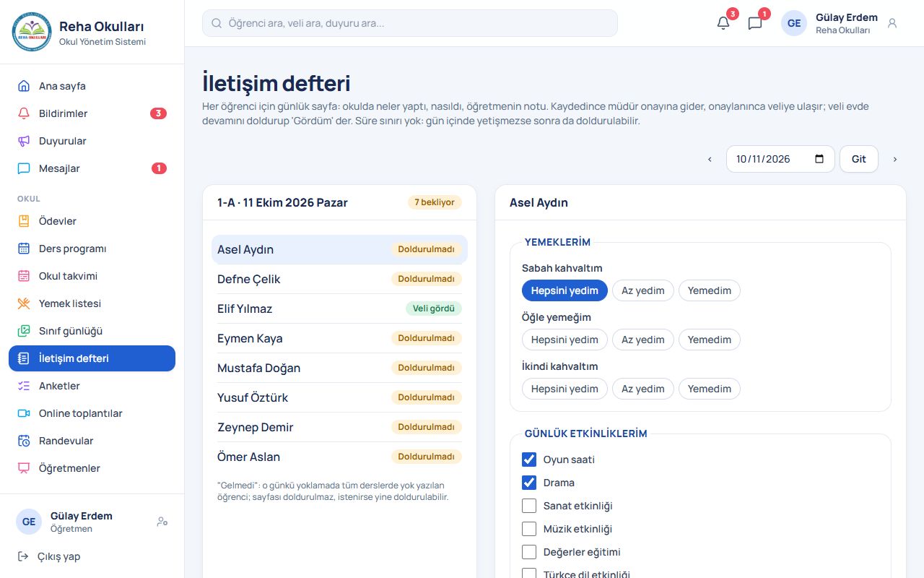This screenshot has width=924, height=578.
Task: Click the Online toplantılar camera icon
Action: tap(24, 413)
